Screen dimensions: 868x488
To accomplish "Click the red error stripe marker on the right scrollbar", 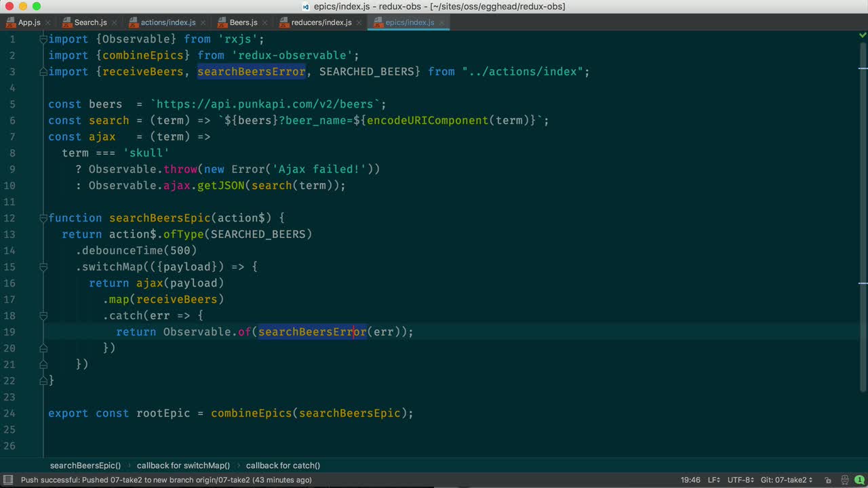I will (x=863, y=68).
